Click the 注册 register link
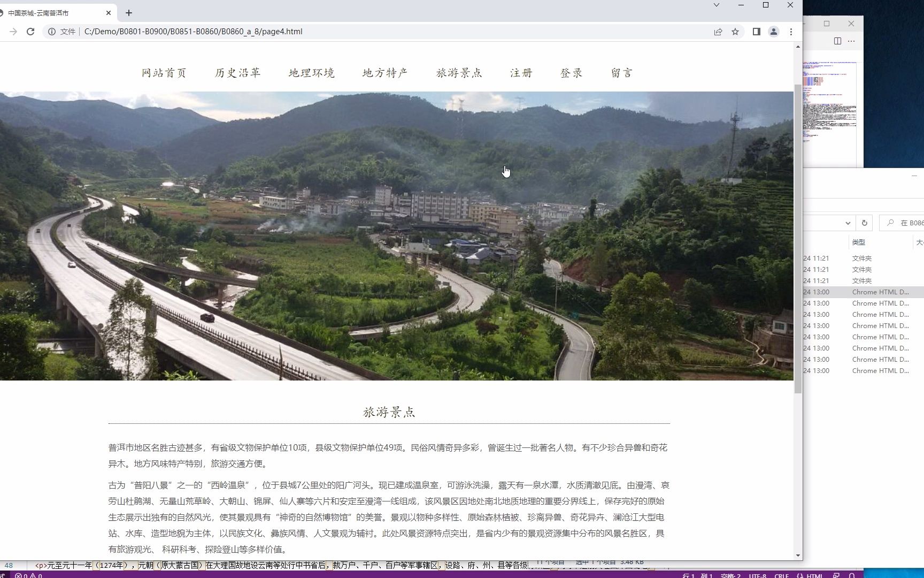This screenshot has width=924, height=578. click(521, 73)
